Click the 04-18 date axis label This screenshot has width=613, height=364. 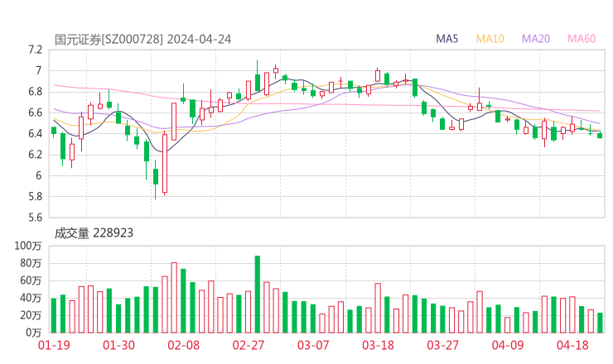pos(572,345)
